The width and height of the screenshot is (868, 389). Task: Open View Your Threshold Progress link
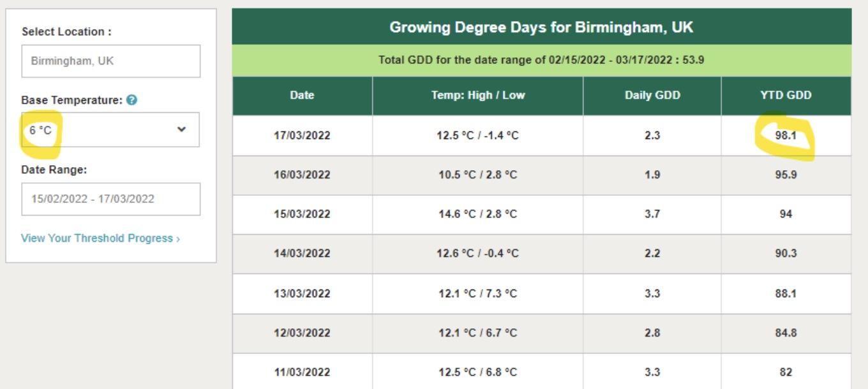[100, 239]
